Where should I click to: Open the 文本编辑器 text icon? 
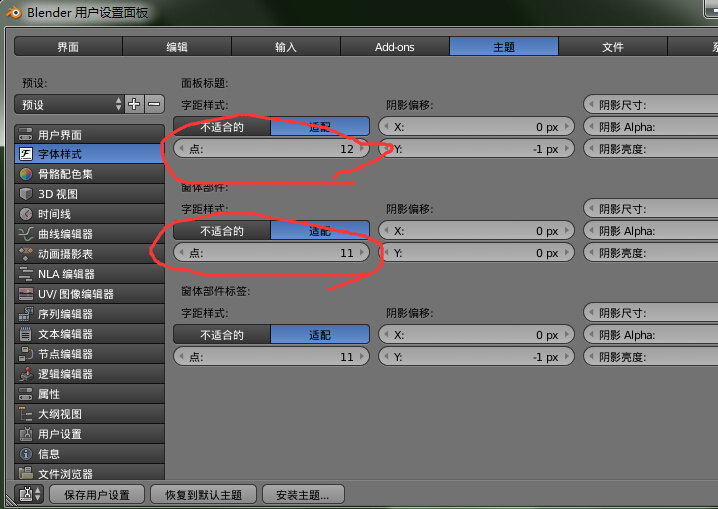tap(26, 334)
